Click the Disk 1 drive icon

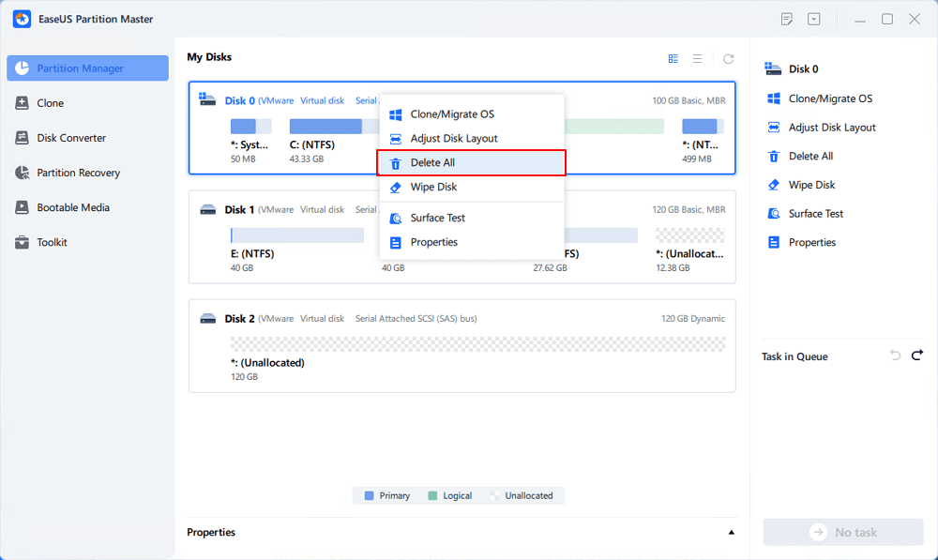pyautogui.click(x=207, y=209)
